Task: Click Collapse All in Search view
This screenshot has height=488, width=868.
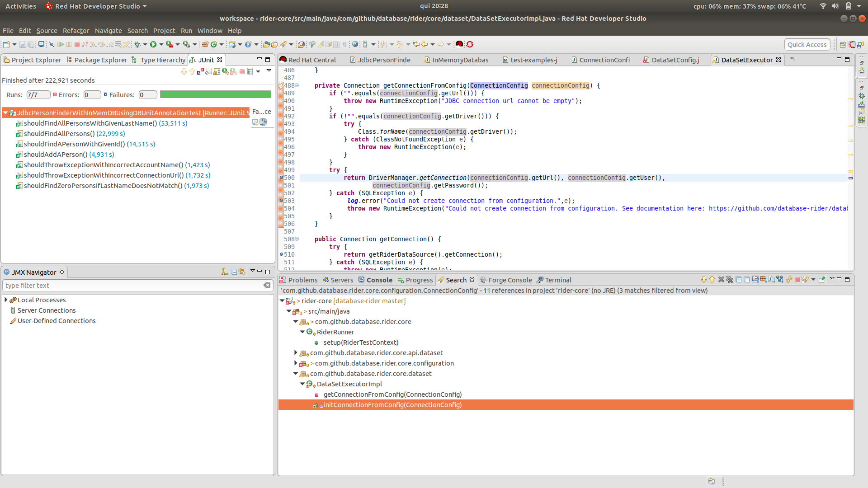Action: click(746, 280)
